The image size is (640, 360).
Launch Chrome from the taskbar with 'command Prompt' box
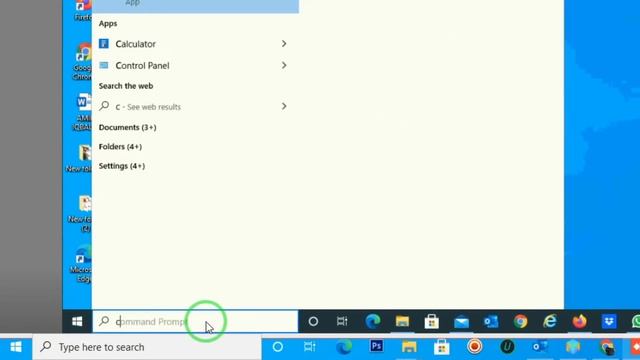tap(520, 322)
